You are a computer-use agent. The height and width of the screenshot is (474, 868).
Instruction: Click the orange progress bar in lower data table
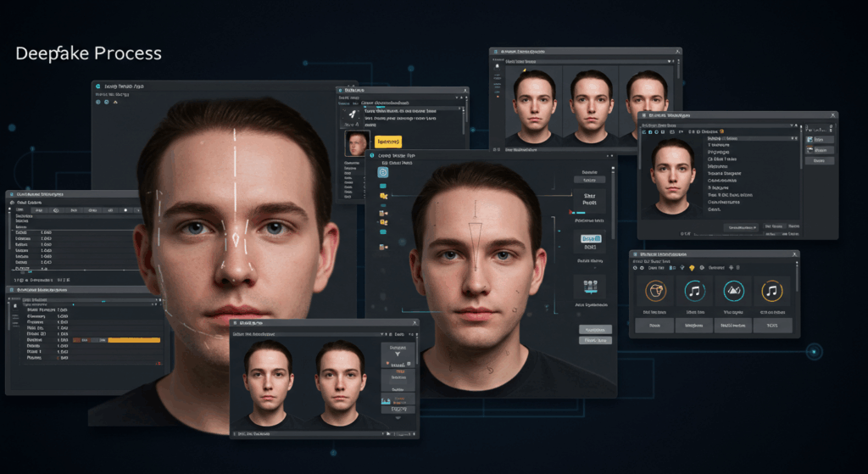133,340
